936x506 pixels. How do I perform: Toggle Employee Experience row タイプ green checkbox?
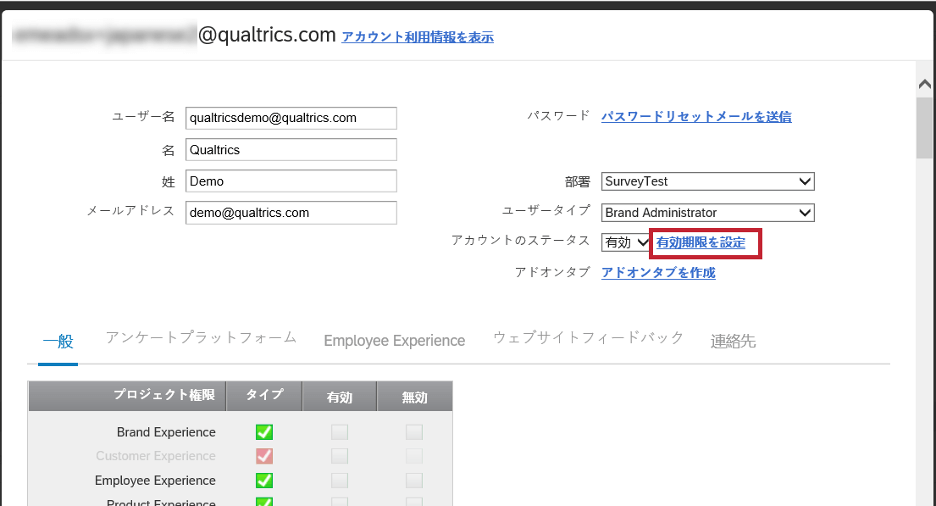click(264, 480)
